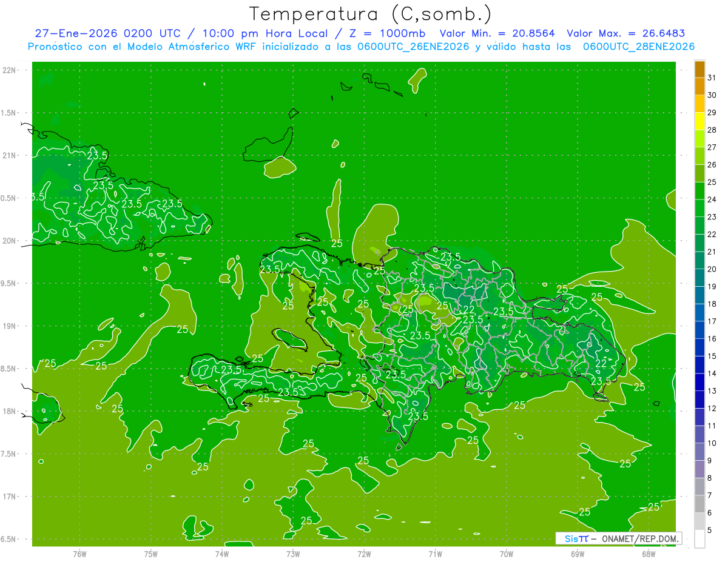Viewport: 728px width, 562px height.
Task: Click the '18N' latitude axis label
Action: click(9, 411)
